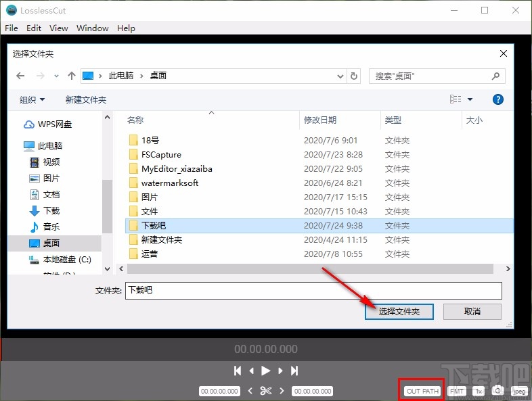Screen dimensions: 532x401
Task: Select the 下载吧 folder row
Action: click(x=319, y=226)
